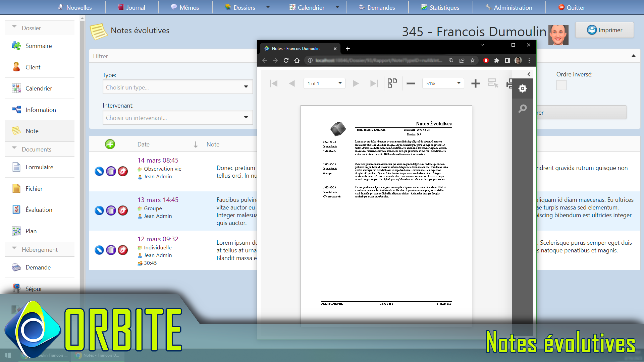Open the Type dropdown
The image size is (644, 362).
coord(177,87)
